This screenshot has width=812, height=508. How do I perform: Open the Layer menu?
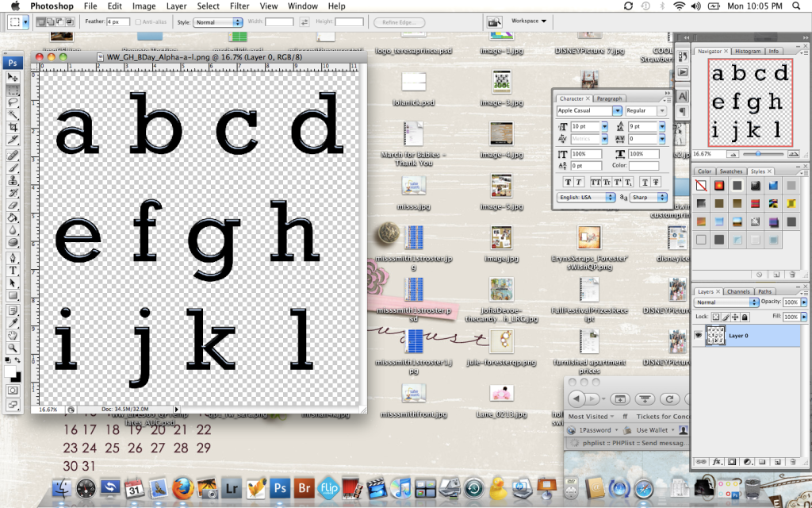coord(177,6)
